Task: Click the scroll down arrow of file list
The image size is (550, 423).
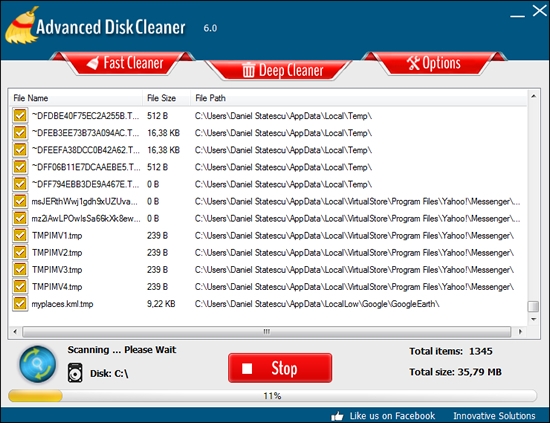Action: click(533, 319)
